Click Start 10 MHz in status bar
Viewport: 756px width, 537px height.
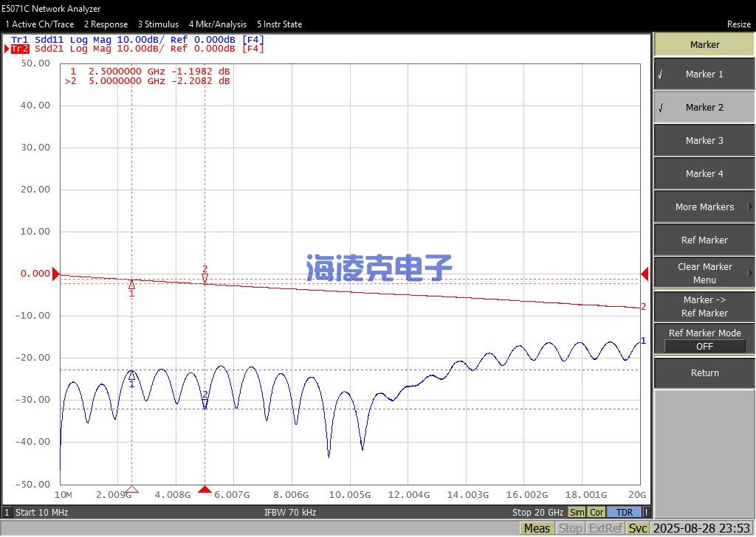(x=41, y=513)
